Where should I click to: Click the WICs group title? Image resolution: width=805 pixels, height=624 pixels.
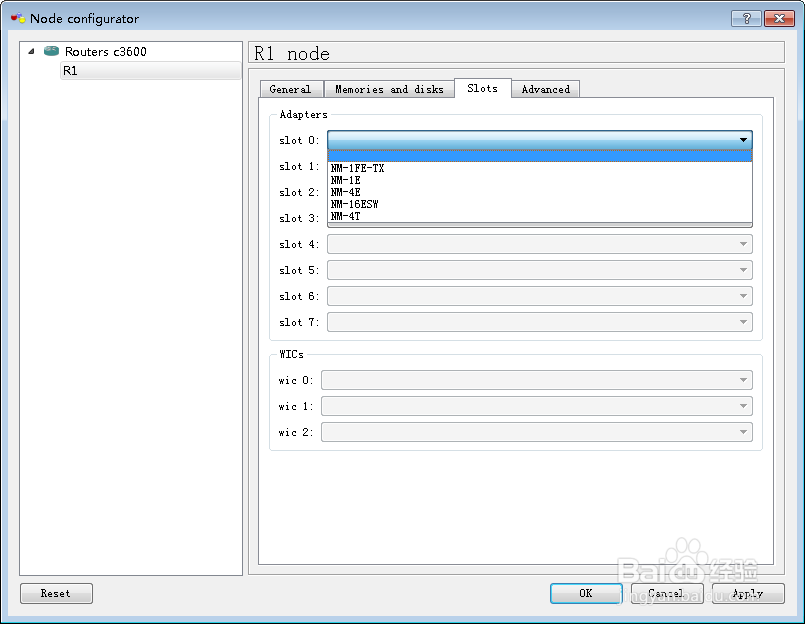292,354
